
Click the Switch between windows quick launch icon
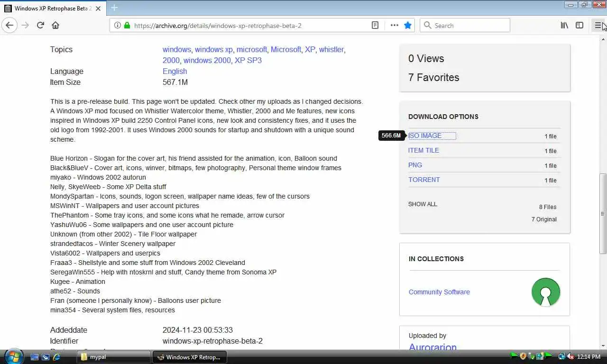point(46,357)
